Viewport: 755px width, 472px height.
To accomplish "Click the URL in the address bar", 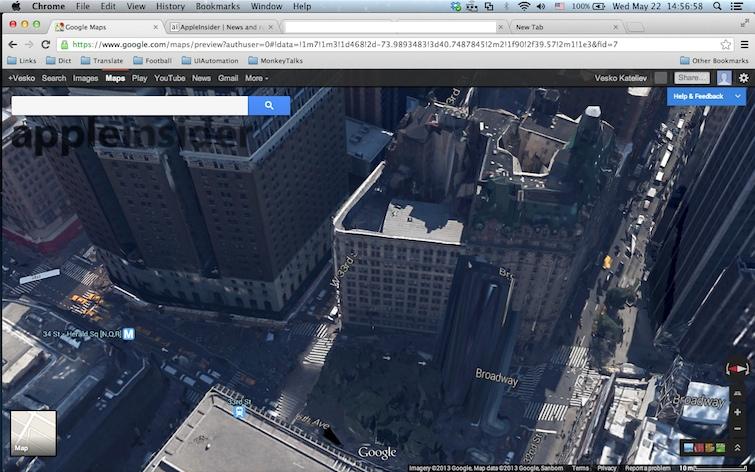I will 345,44.
